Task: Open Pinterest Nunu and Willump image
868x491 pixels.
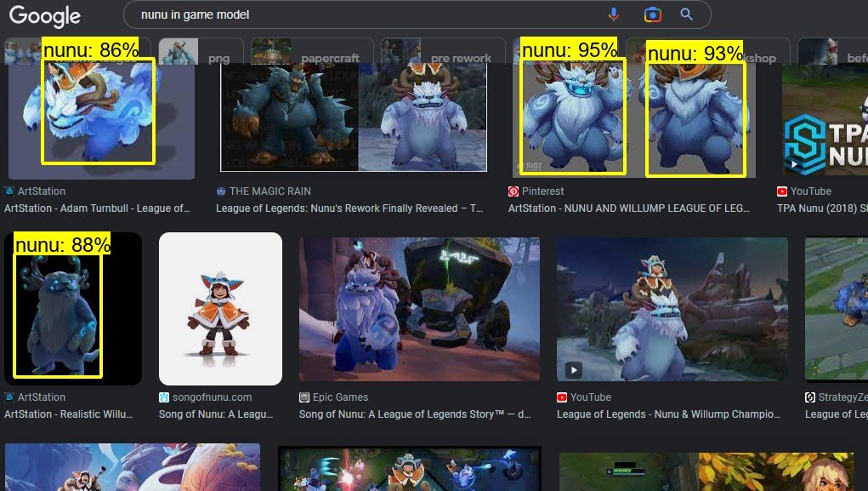Action: tap(634, 120)
